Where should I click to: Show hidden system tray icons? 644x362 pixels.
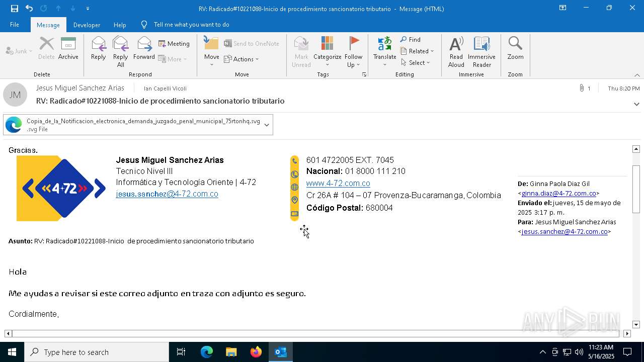542,352
